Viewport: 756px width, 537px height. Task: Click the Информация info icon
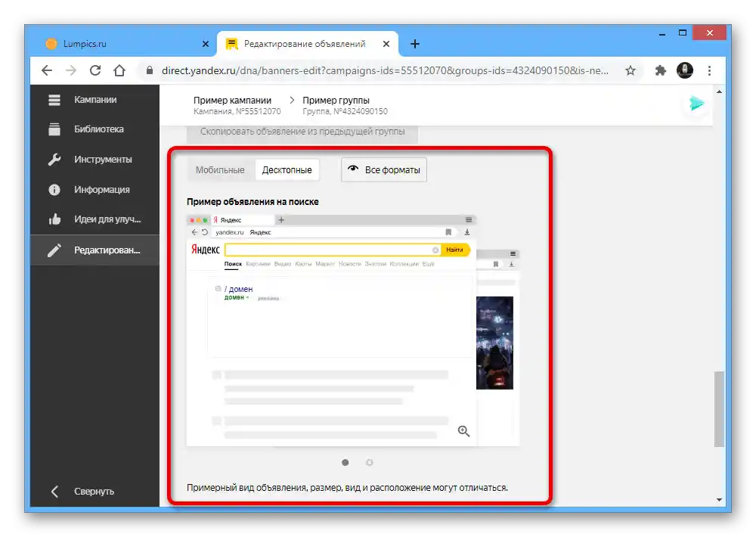54,190
